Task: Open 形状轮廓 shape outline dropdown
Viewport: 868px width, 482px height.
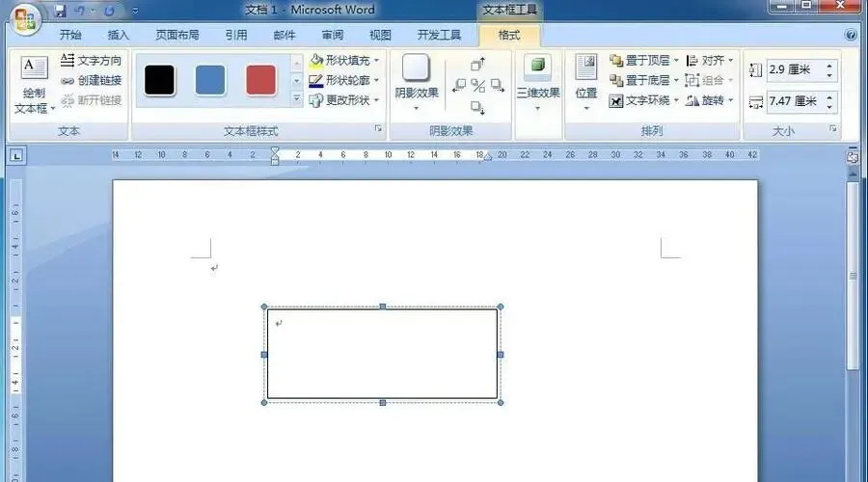Action: point(344,80)
